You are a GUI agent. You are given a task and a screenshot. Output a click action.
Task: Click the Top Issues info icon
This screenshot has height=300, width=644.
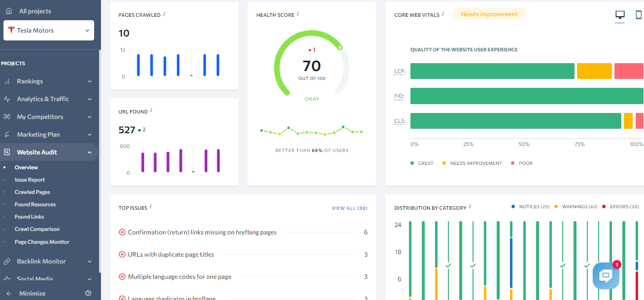pyautogui.click(x=151, y=207)
